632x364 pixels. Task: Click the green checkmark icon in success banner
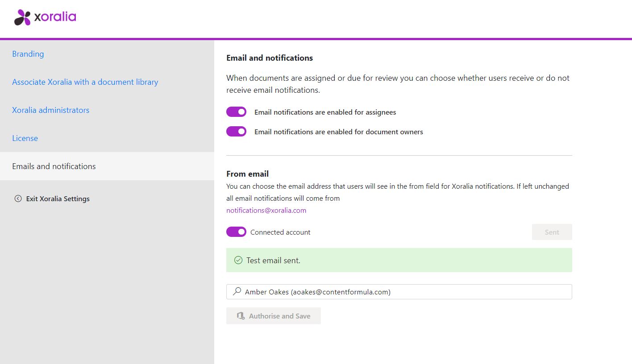pos(238,260)
